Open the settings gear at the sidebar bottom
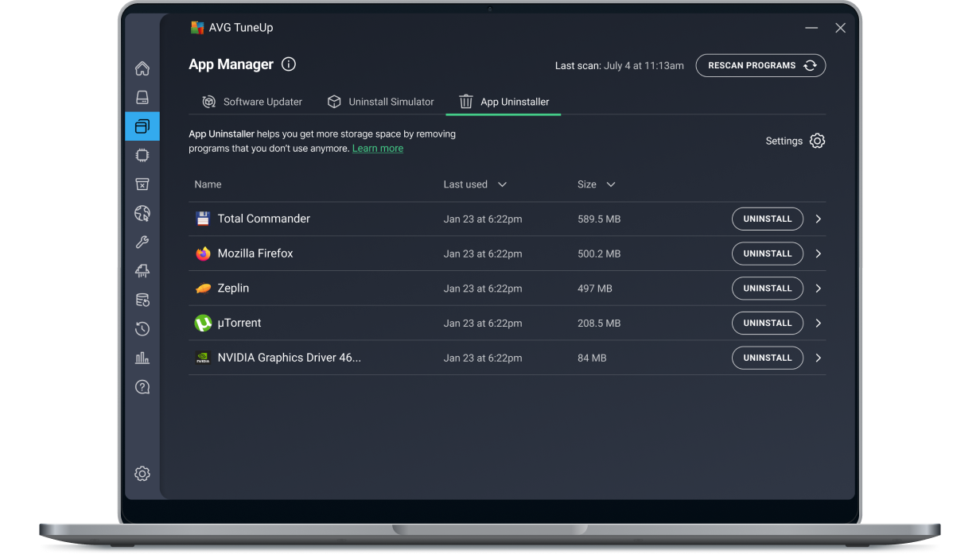This screenshot has width=980, height=554. click(142, 474)
